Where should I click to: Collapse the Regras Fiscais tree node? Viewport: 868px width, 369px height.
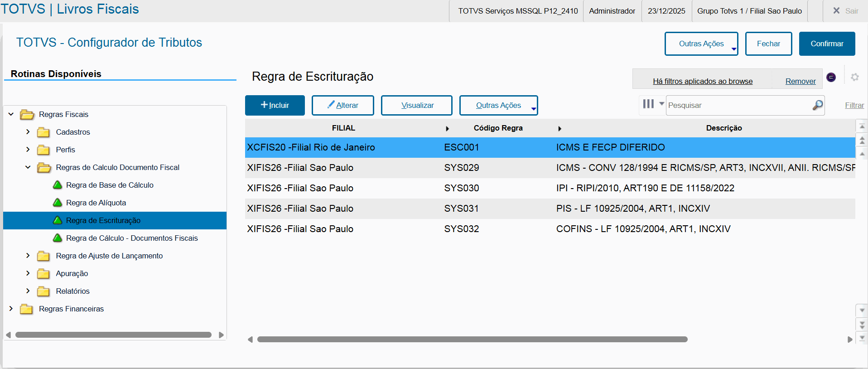[11, 114]
